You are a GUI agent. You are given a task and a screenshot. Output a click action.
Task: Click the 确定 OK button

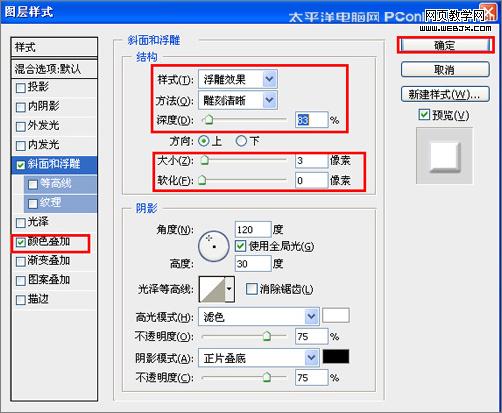[x=445, y=45]
